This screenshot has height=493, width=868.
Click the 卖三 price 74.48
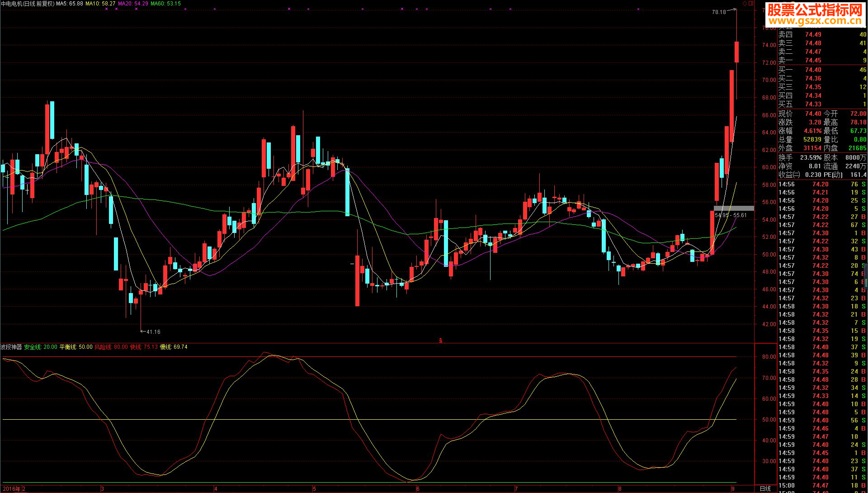click(813, 43)
